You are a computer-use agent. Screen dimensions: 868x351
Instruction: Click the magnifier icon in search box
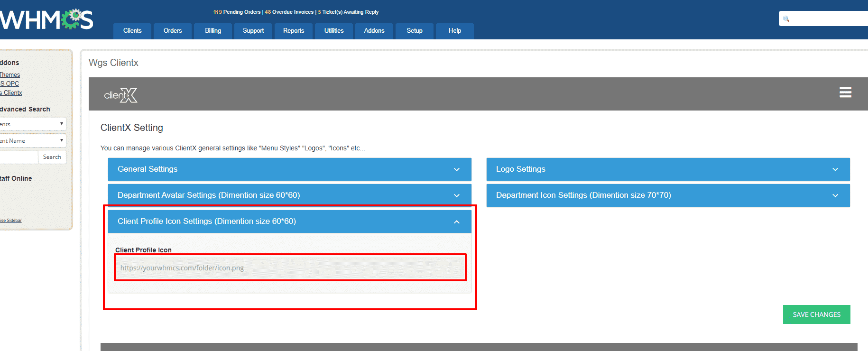786,19
